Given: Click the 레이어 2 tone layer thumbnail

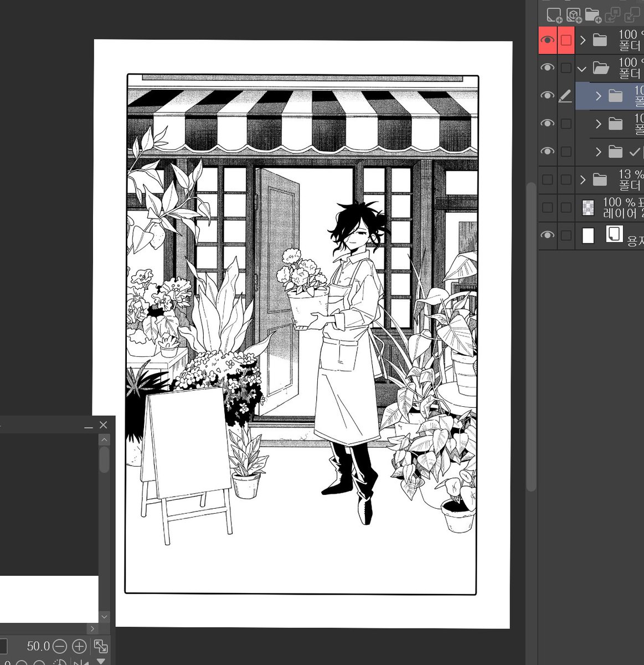Looking at the screenshot, I should click(x=588, y=208).
